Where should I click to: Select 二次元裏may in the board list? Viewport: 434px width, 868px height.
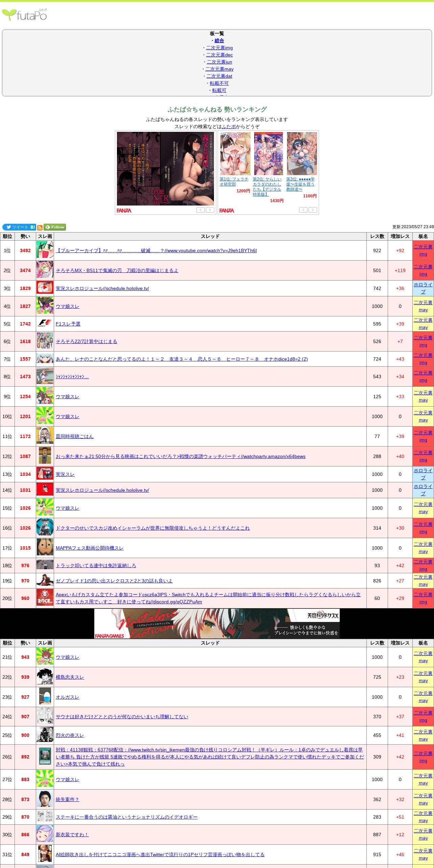[x=219, y=69]
